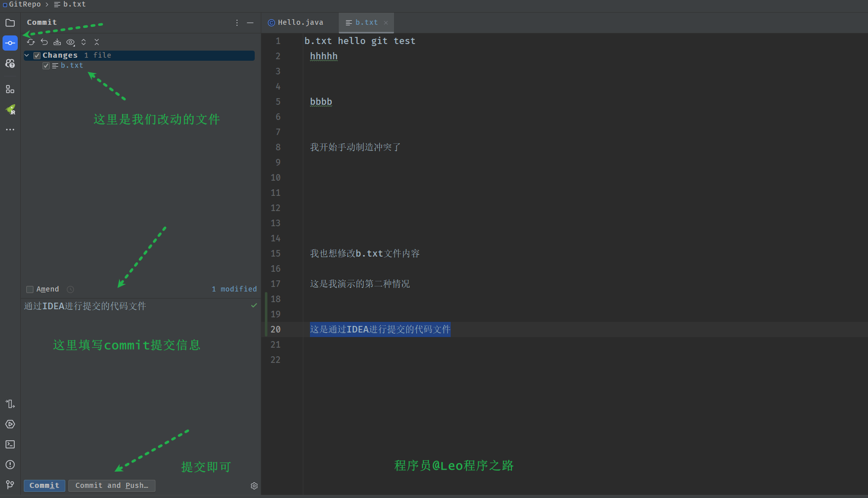Click the '1 modified' status text

tap(234, 289)
